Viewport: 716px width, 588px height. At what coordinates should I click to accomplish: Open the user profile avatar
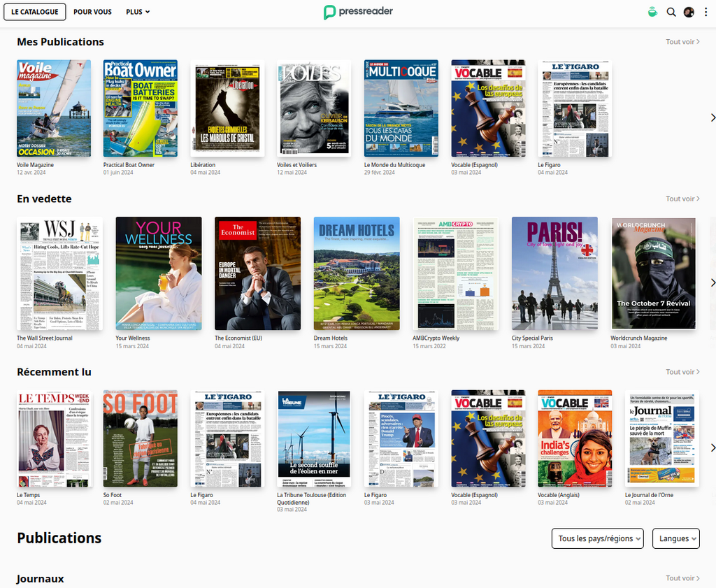(x=689, y=13)
